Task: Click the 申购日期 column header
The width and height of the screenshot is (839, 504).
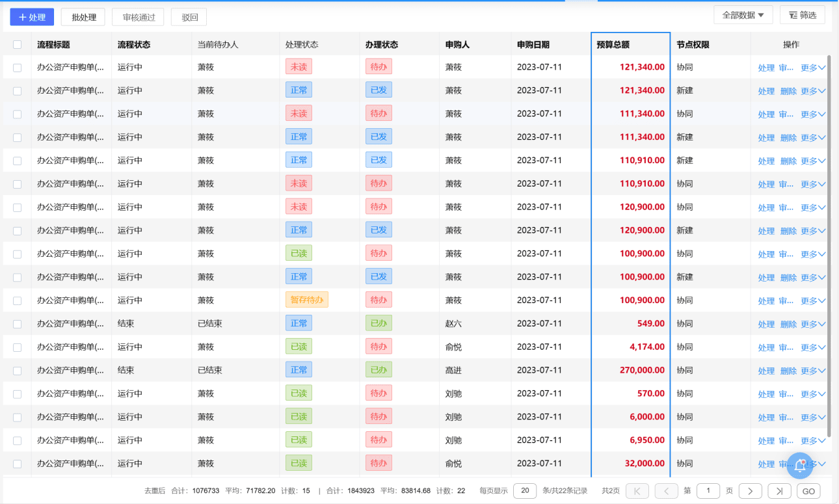Action: (x=533, y=45)
